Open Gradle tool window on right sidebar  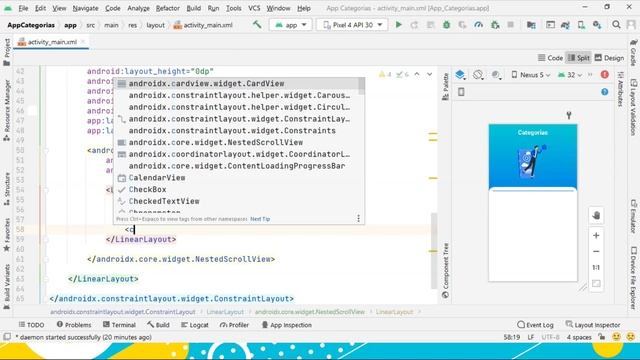tap(633, 53)
